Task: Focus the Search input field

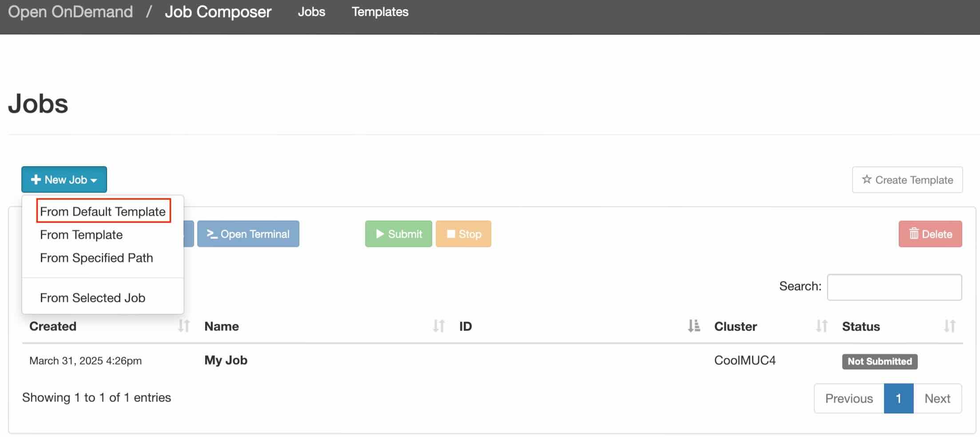Action: coord(894,287)
